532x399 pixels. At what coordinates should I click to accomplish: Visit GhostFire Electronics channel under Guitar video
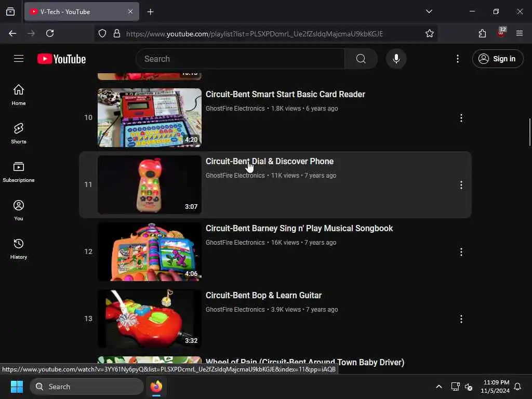click(x=235, y=310)
